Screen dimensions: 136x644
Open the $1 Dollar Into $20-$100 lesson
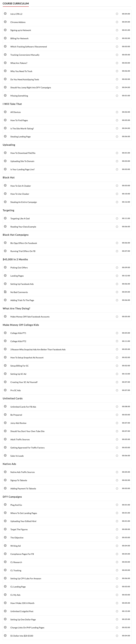(x=21, y=636)
